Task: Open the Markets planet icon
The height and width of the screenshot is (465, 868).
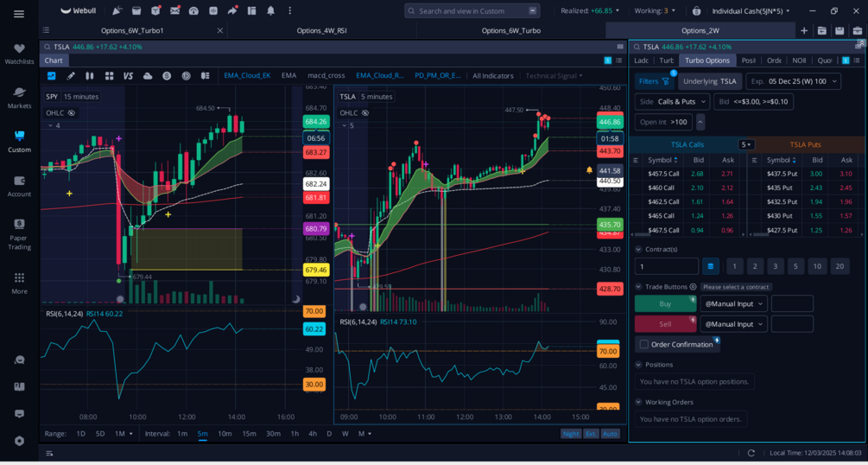Action: pos(19,92)
